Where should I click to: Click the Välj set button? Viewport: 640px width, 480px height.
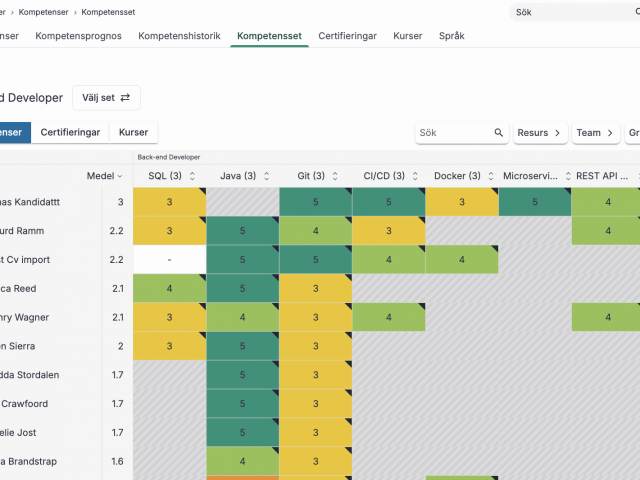pos(106,98)
